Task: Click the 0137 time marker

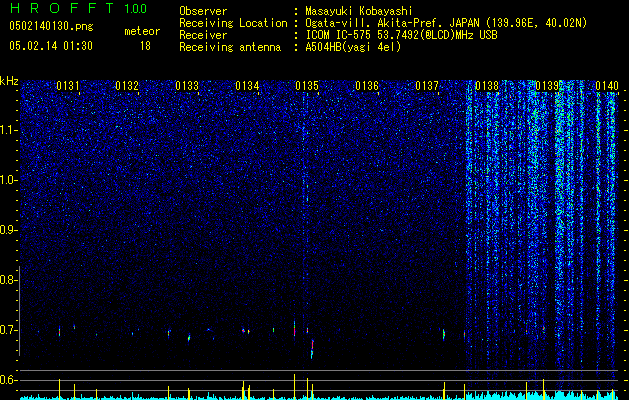Action: (427, 86)
